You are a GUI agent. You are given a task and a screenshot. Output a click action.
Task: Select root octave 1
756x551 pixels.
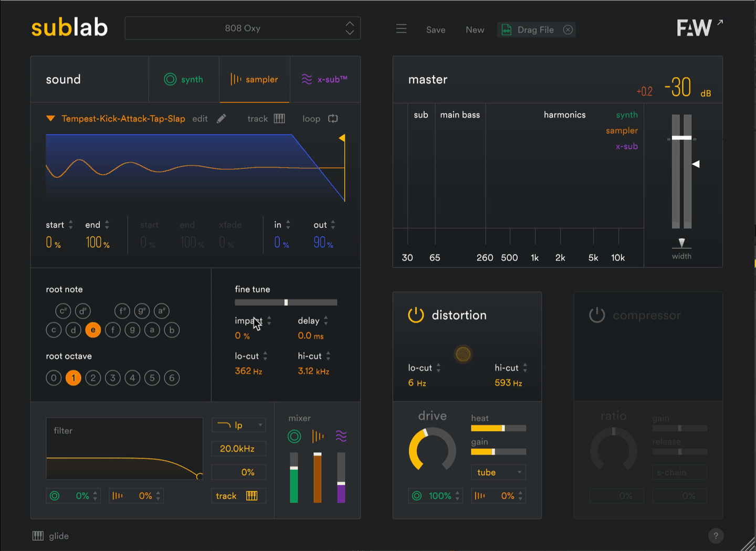73,377
